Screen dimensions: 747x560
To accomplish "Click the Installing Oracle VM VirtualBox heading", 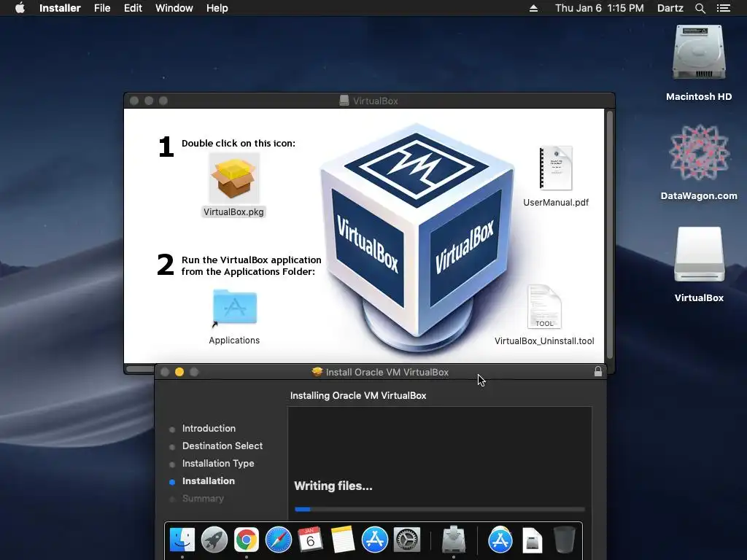I will (x=358, y=395).
